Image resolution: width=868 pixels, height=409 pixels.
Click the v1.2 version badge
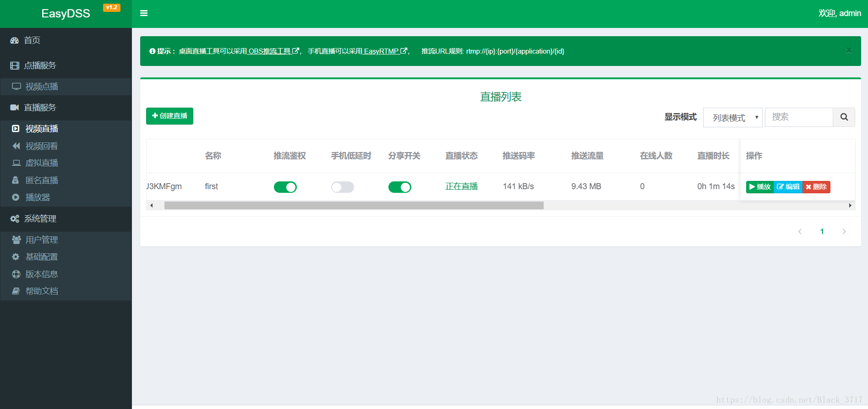click(x=112, y=7)
